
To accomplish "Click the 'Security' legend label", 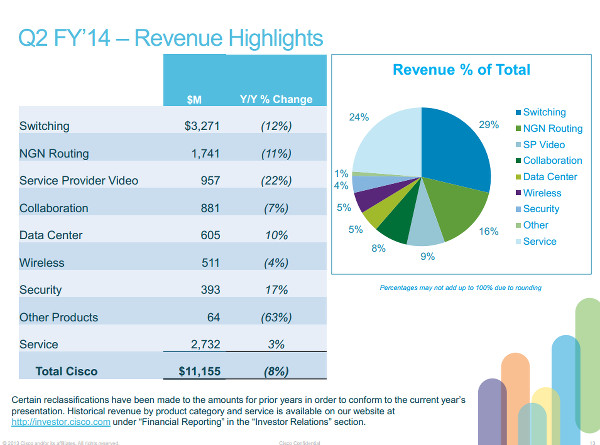I will (x=541, y=209).
